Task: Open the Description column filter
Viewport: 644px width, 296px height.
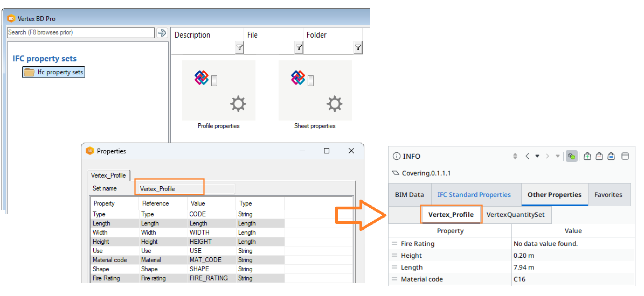Action: tap(239, 48)
